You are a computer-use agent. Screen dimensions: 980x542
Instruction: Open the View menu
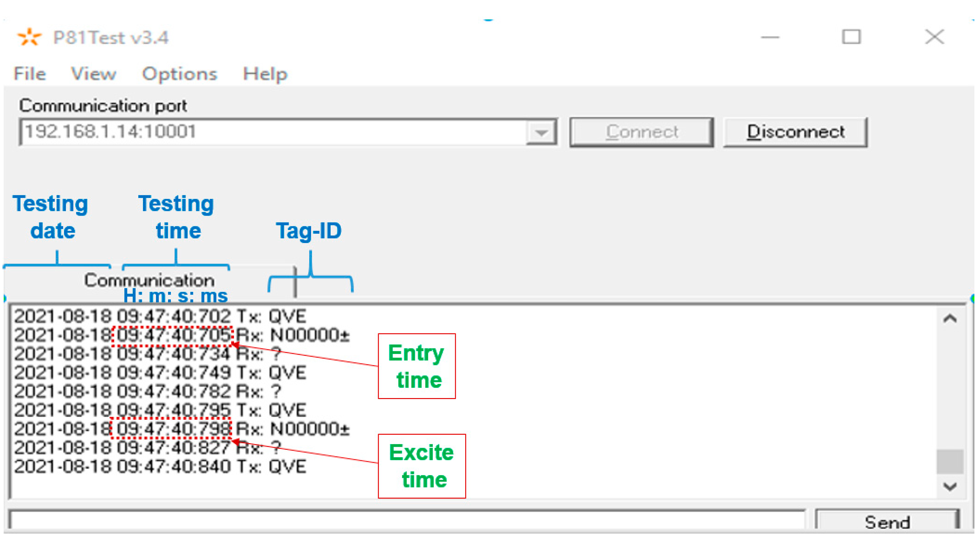pyautogui.click(x=93, y=74)
